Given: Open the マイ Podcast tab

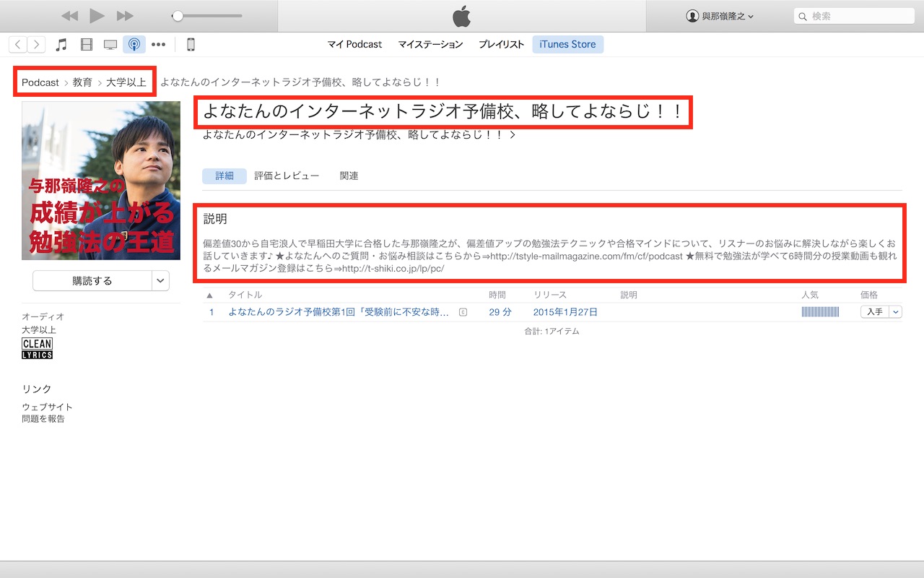Looking at the screenshot, I should 354,44.
